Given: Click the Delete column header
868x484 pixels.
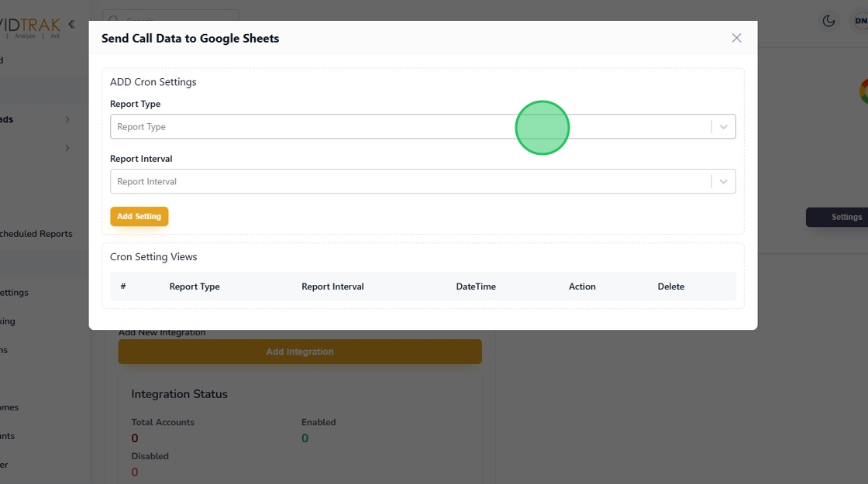Looking at the screenshot, I should coord(671,287).
